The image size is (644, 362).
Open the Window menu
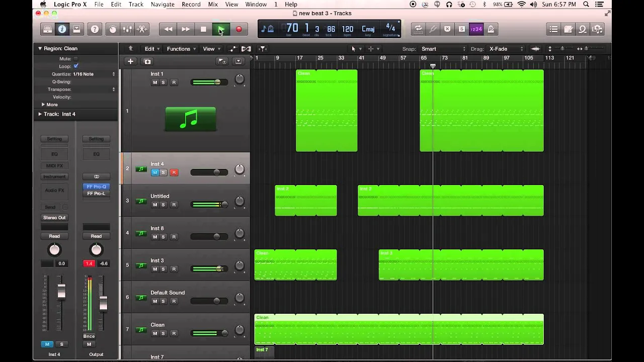pos(256,5)
